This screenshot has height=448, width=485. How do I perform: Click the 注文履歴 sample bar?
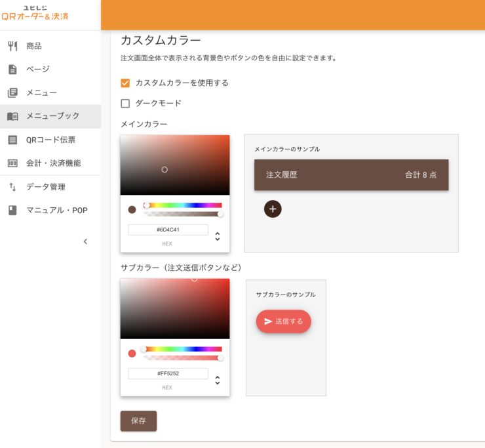(351, 175)
